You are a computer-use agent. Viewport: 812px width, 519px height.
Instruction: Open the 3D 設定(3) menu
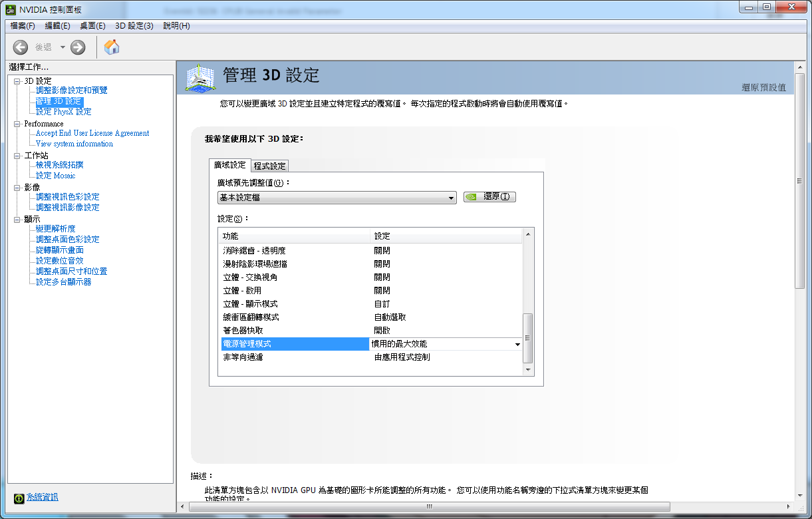tap(134, 25)
